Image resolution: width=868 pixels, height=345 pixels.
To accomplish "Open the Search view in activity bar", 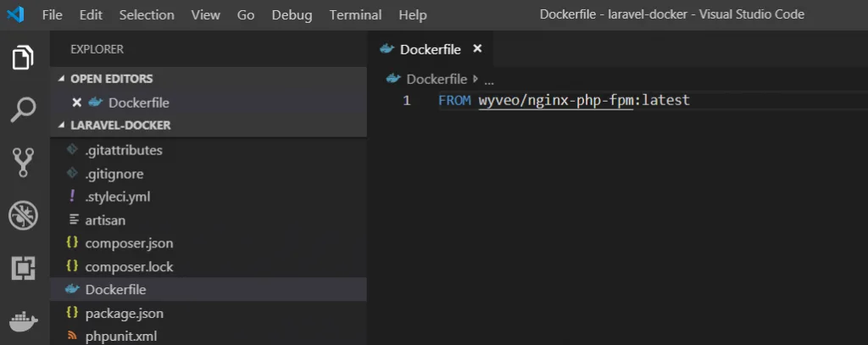I will tap(23, 109).
